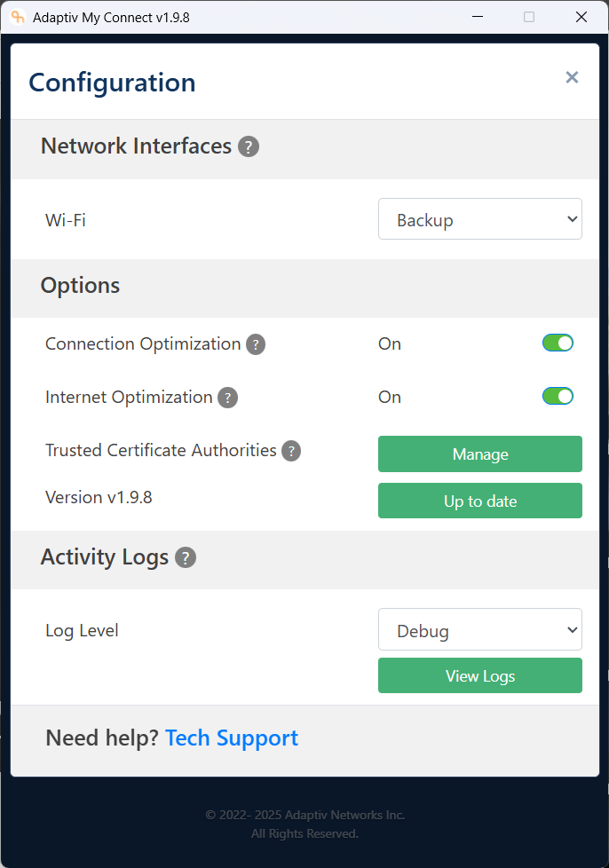609x868 pixels.
Task: Open Trusted Certificate Authorities help icon
Action: coord(291,451)
